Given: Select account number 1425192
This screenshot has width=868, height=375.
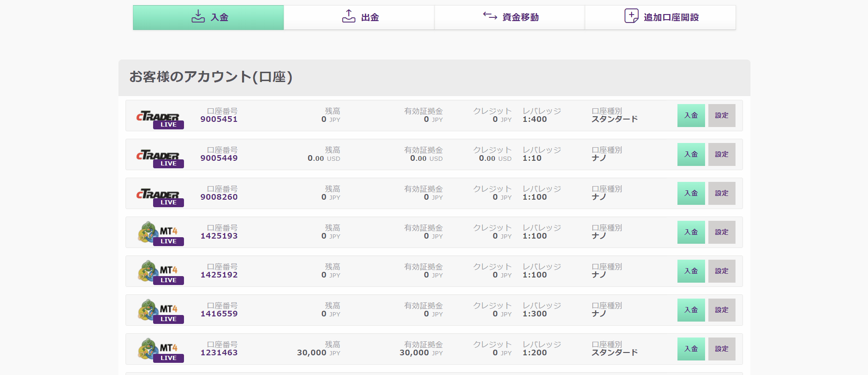Looking at the screenshot, I should click(x=219, y=275).
